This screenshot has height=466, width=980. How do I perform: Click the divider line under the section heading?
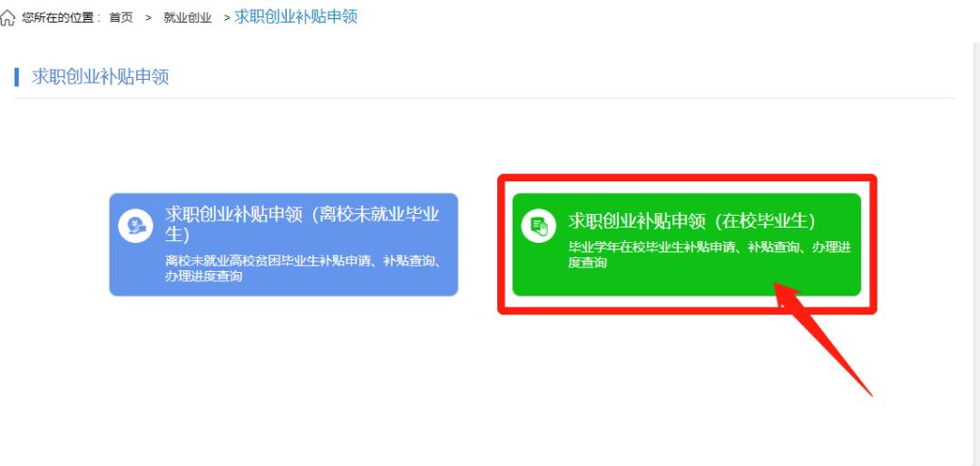(485, 98)
